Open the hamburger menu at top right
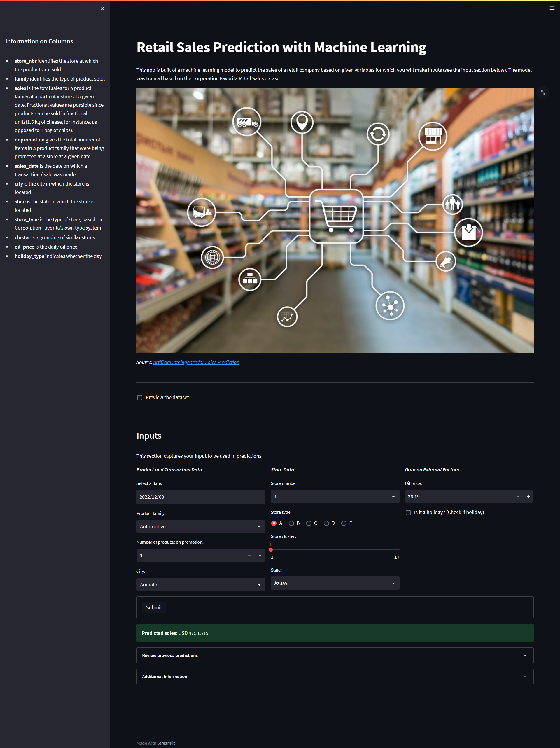This screenshot has width=560, height=748. click(552, 8)
